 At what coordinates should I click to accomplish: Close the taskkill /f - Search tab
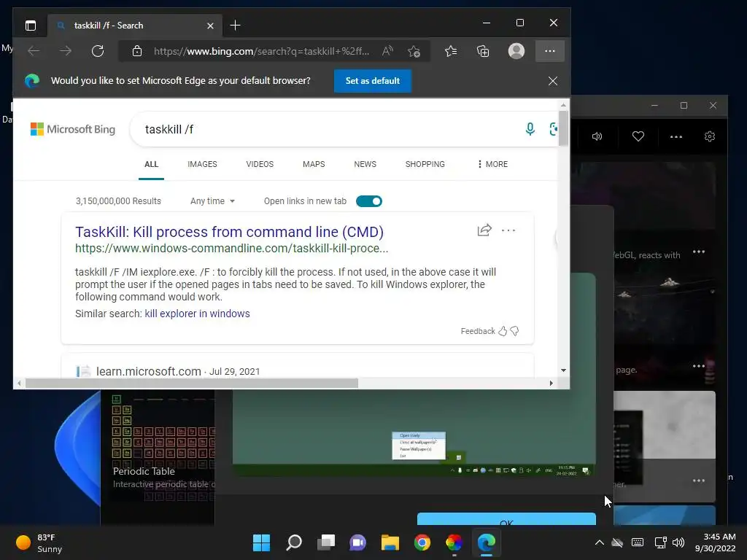coord(210,26)
